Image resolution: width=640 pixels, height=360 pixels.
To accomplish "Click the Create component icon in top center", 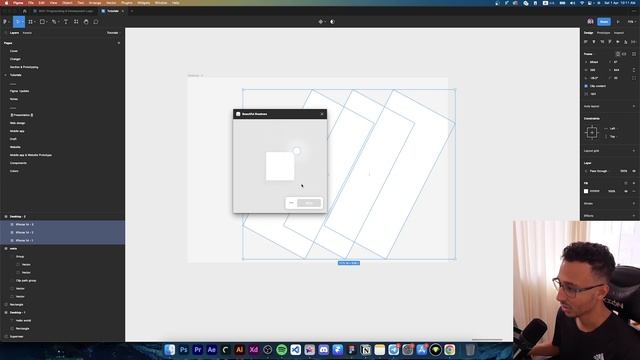I will click(321, 22).
